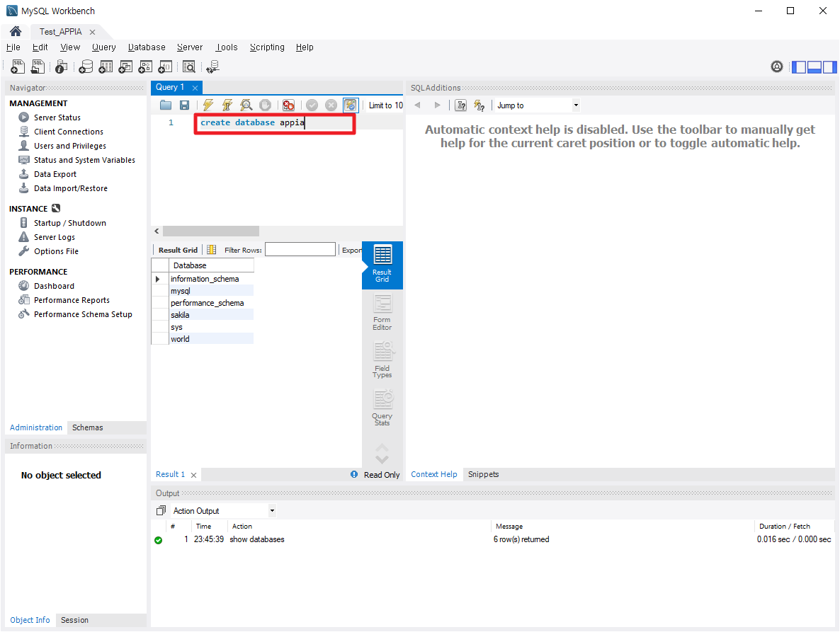
Task: Open the Server menu
Action: tap(190, 47)
